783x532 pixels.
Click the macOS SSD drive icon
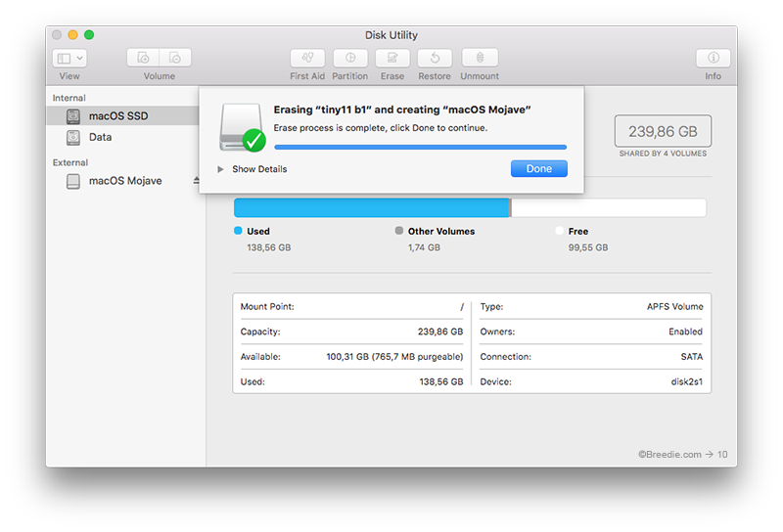[x=73, y=116]
